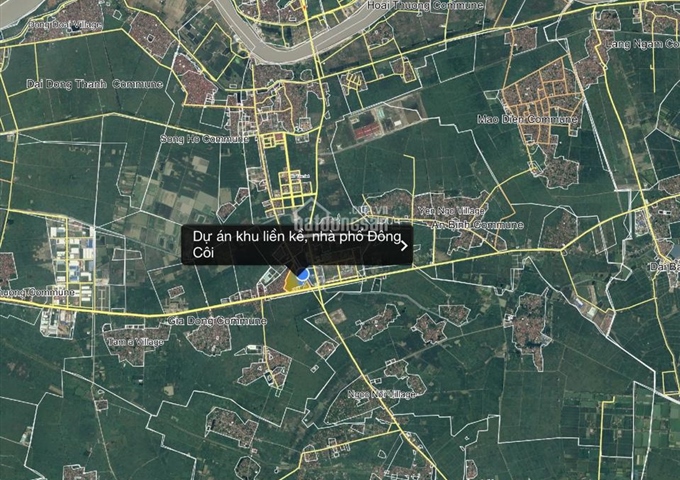680x480 pixels.
Task: Select the Song Ho Commune label
Action: (x=205, y=139)
